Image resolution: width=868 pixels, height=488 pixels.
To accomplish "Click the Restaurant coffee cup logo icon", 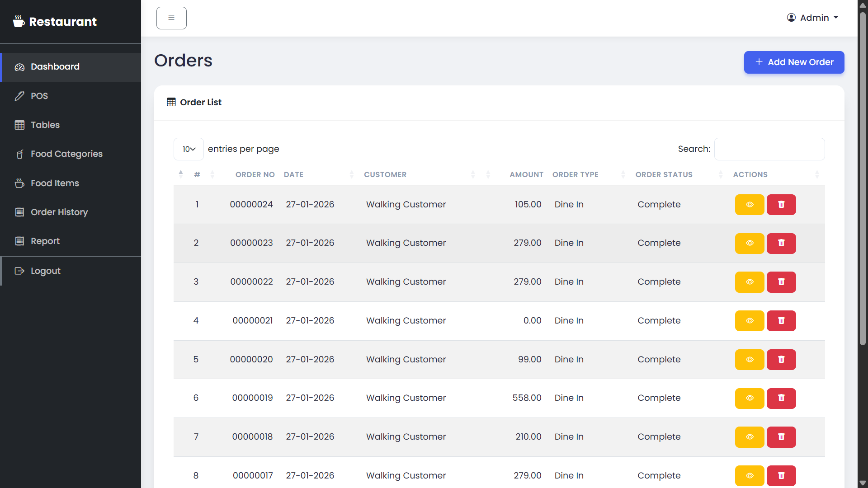I will (x=19, y=21).
